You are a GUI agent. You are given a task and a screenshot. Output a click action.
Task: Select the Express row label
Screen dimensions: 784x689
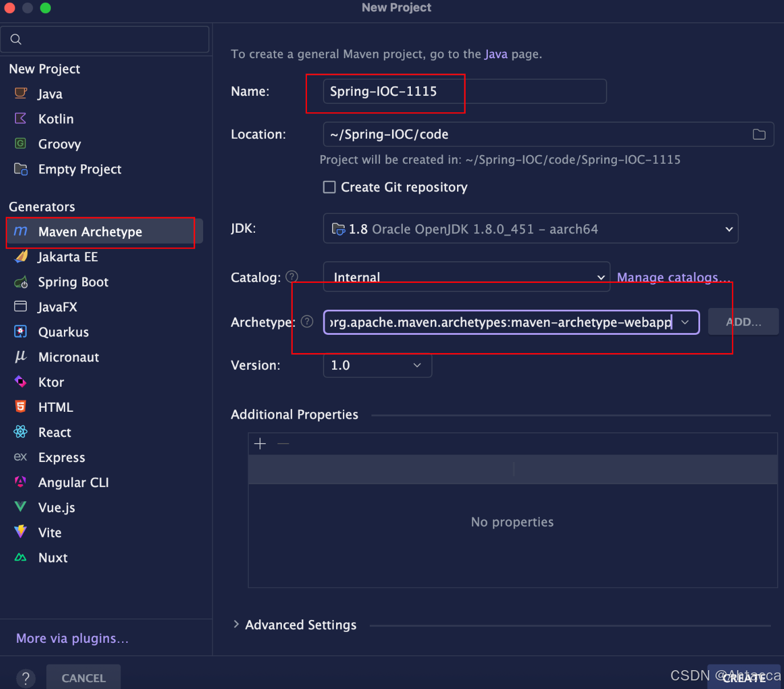point(62,457)
